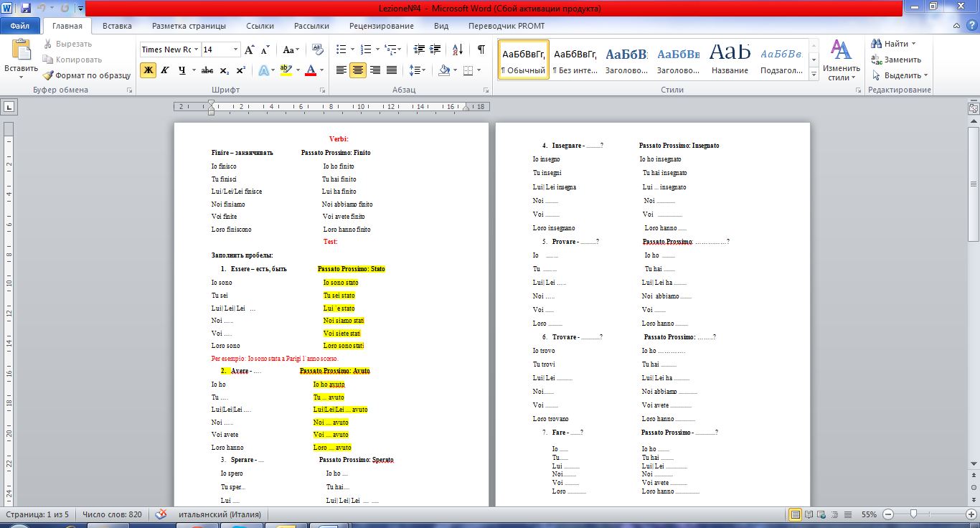
Task: Increase the paragraph indent
Action: point(436,49)
